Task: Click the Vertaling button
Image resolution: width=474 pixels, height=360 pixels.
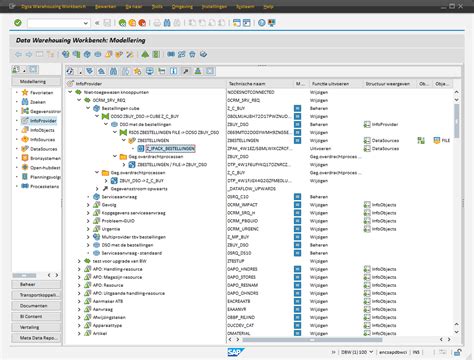Action: click(x=36, y=327)
